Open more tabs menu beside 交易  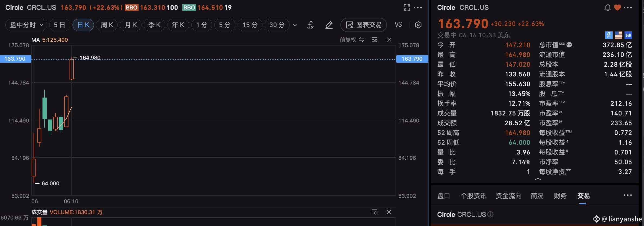coord(628,195)
